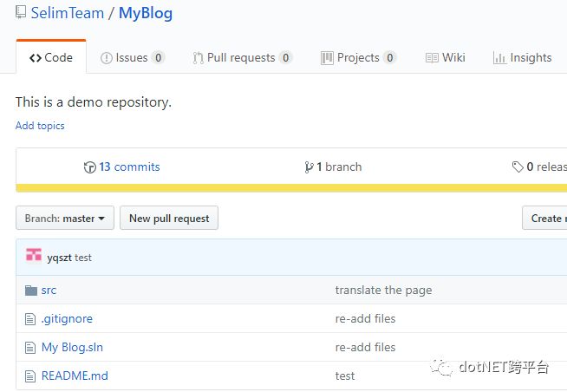The width and height of the screenshot is (567, 392).
Task: Click the pull request branch icon
Action: coord(198,58)
